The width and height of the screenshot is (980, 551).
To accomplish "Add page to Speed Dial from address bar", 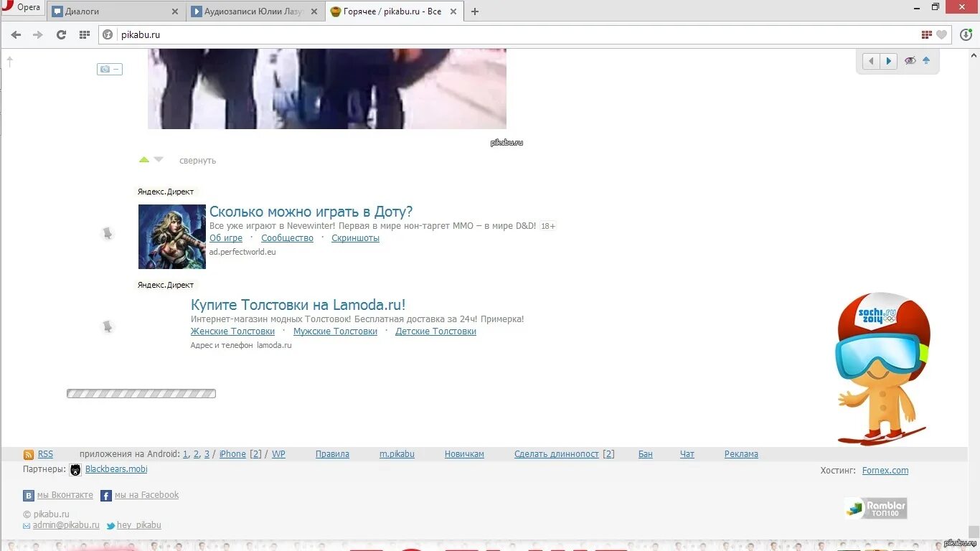I will pos(927,34).
